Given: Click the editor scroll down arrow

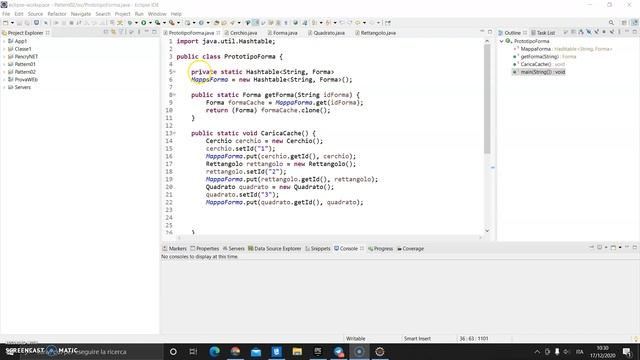Looking at the screenshot, I should (x=487, y=231).
